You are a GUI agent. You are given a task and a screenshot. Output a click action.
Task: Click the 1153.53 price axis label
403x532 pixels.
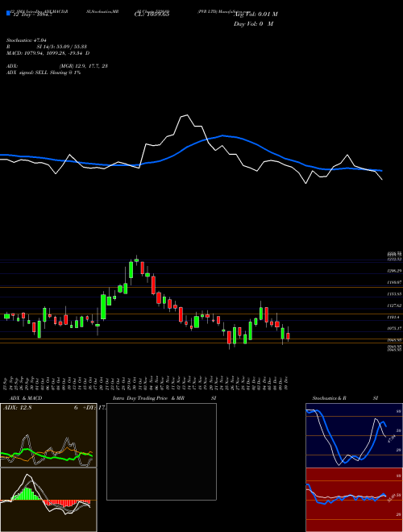tap(394, 294)
